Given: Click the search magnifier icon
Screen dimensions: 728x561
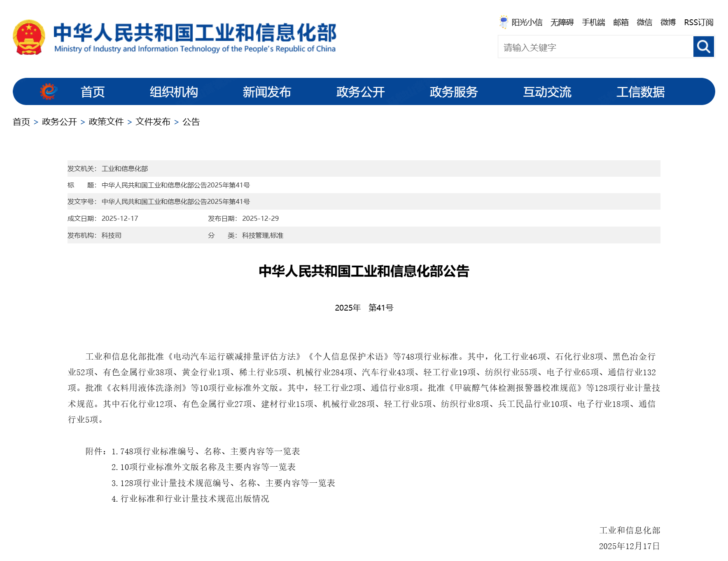Looking at the screenshot, I should point(703,47).
